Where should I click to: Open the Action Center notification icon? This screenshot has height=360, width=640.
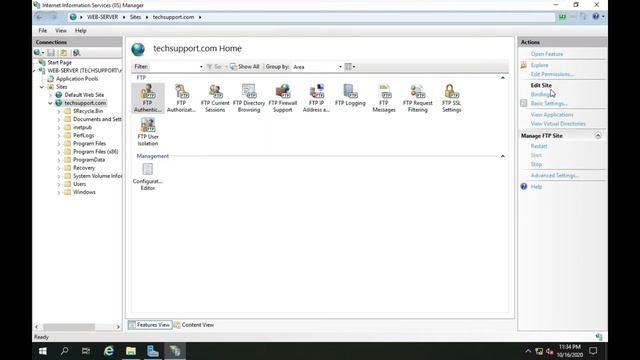[x=593, y=351]
